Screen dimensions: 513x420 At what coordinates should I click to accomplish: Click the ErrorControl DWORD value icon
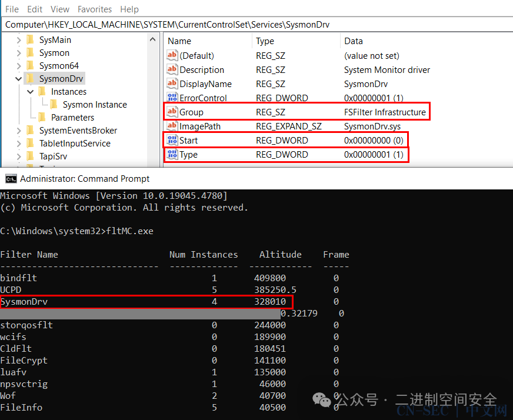tap(172, 98)
